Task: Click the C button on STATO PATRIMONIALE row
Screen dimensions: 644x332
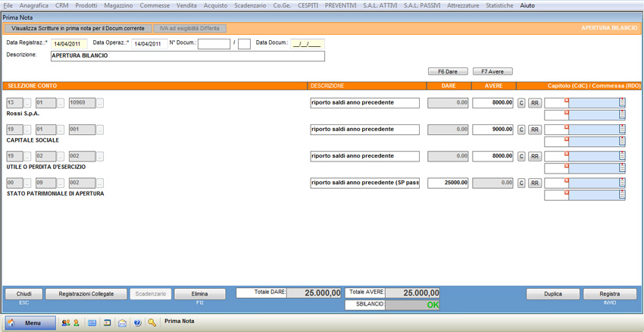Action: click(x=521, y=183)
